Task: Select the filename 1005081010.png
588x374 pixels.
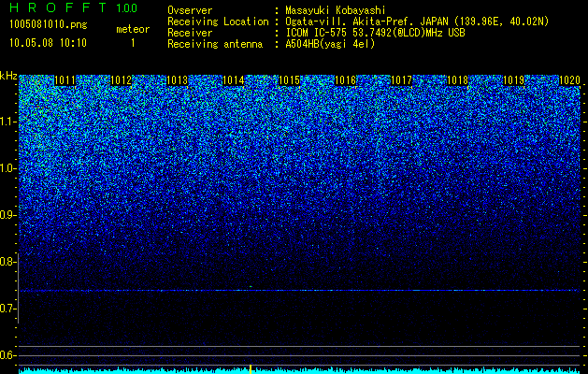Action: (49, 25)
